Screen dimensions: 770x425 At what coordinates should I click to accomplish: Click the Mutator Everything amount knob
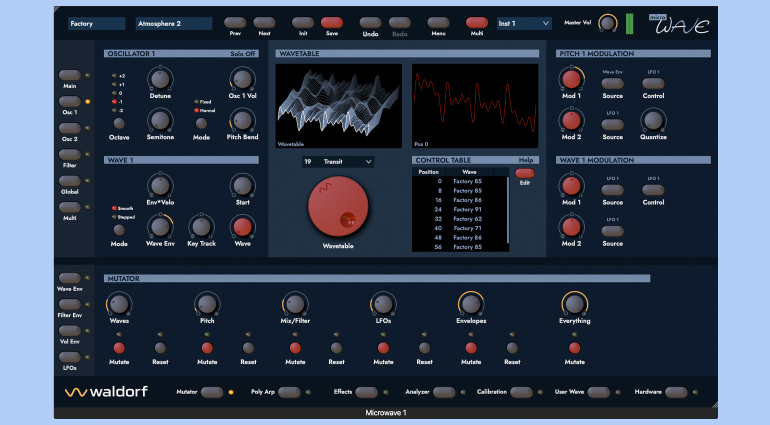tap(575, 304)
